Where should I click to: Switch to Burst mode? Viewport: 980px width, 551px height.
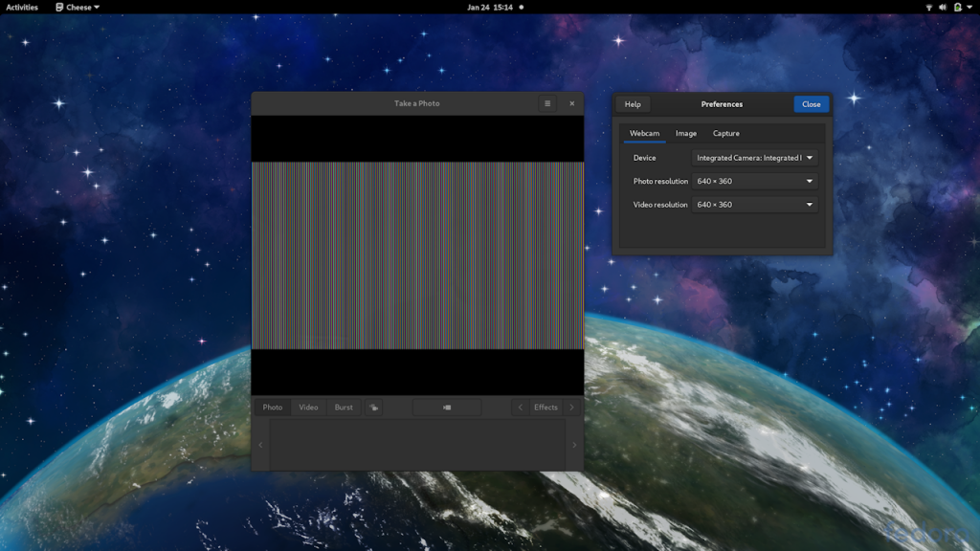(344, 408)
